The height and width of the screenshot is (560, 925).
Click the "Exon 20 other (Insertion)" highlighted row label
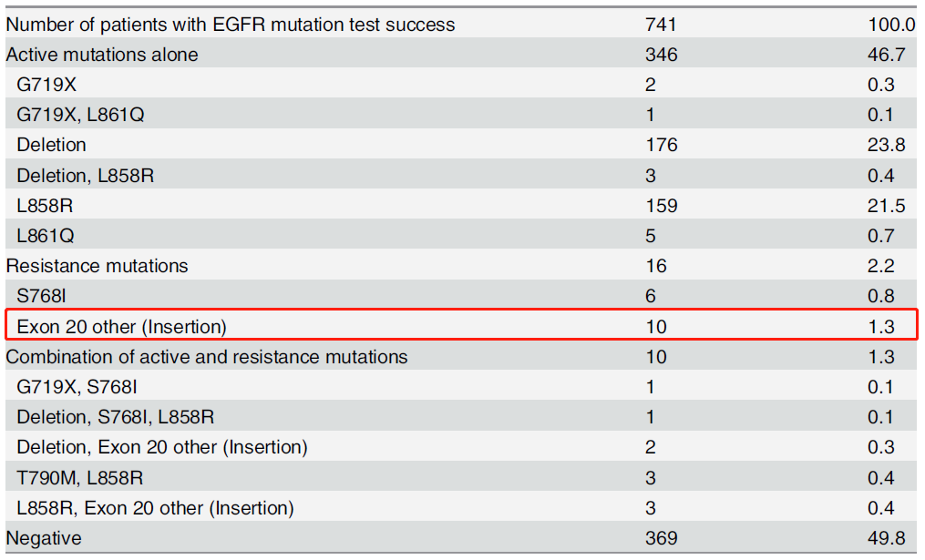tap(121, 326)
